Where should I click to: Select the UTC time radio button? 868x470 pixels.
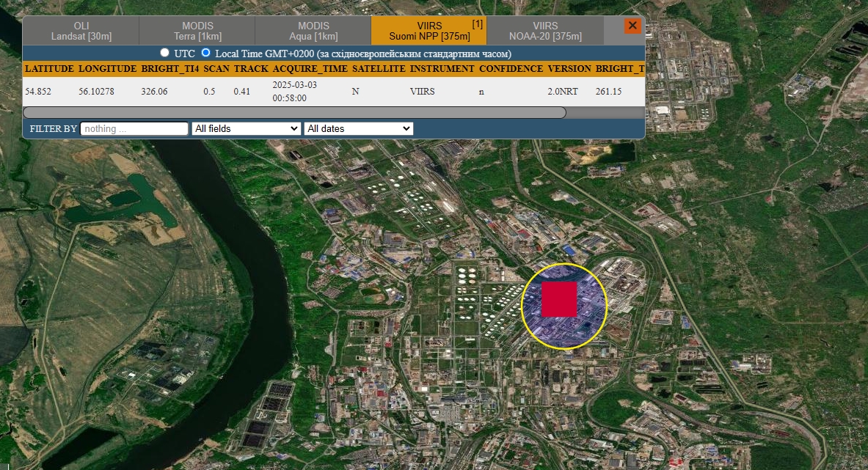[164, 53]
